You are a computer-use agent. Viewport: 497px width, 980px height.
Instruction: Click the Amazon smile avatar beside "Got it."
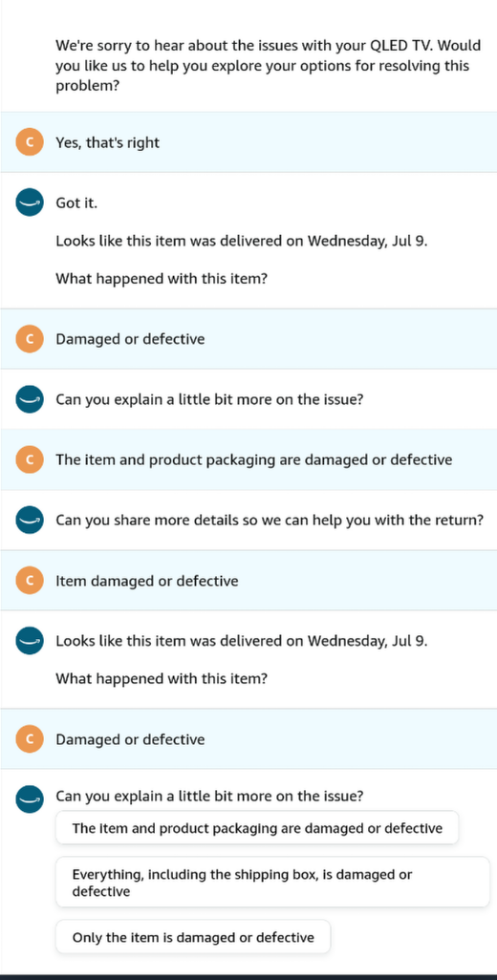[x=30, y=202]
